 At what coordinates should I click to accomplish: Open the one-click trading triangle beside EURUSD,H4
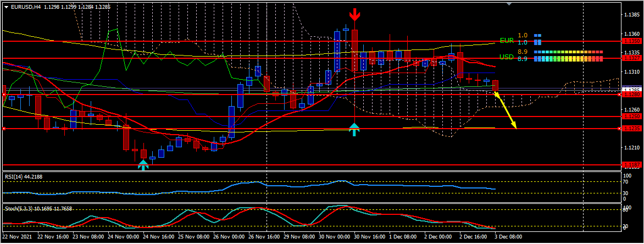point(6,7)
